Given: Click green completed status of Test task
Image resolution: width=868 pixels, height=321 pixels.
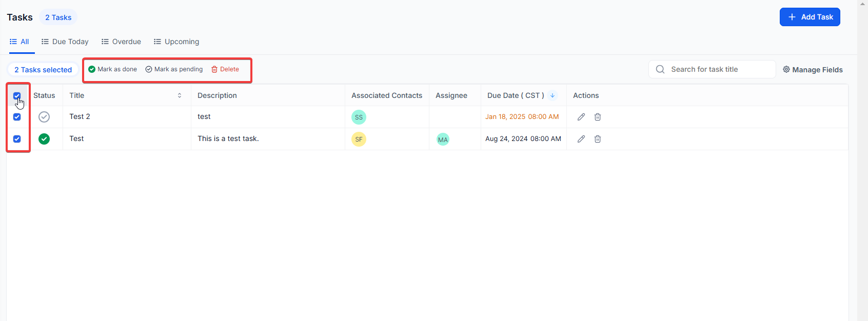Looking at the screenshot, I should (44, 139).
